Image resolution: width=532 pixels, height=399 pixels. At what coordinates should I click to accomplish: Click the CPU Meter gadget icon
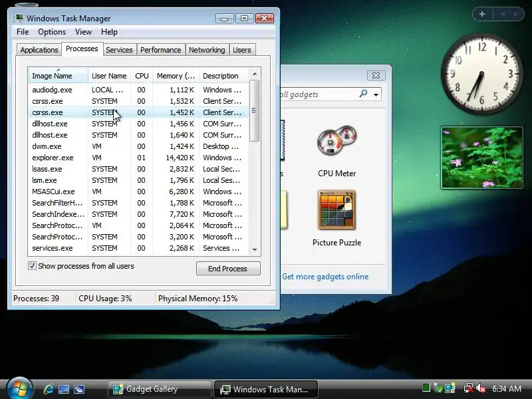tap(336, 140)
